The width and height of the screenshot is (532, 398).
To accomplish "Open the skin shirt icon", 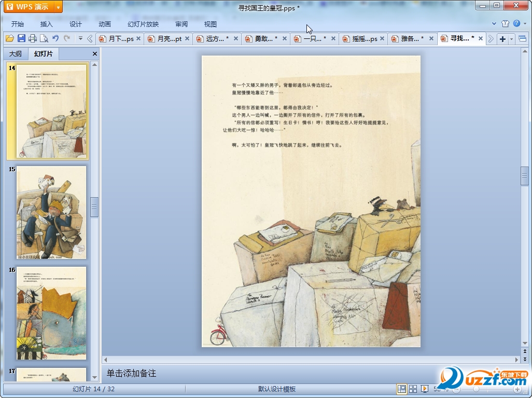I will point(505,23).
